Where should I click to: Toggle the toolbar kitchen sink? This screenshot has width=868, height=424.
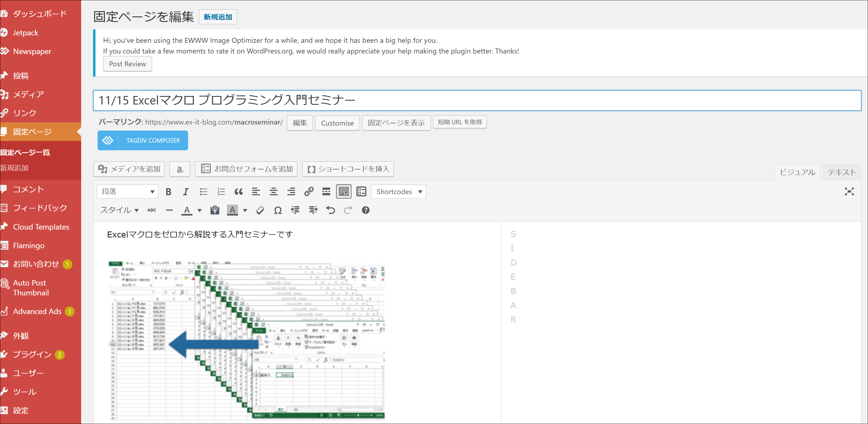[344, 192]
